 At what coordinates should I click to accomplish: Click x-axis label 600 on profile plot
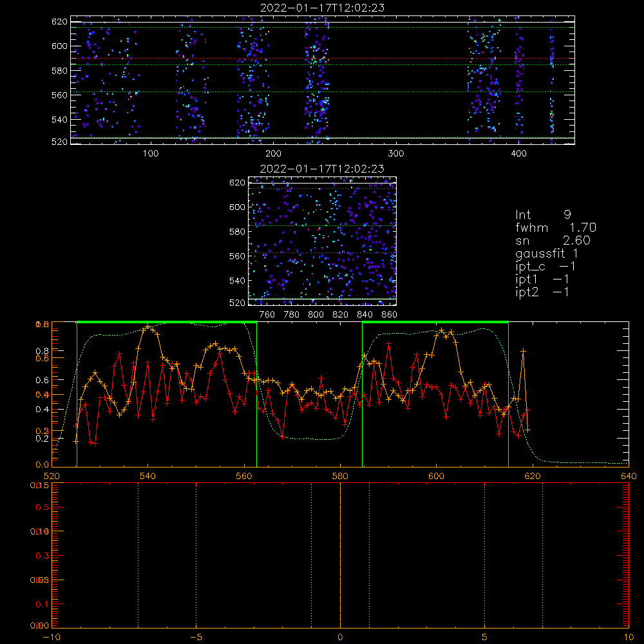pos(436,477)
